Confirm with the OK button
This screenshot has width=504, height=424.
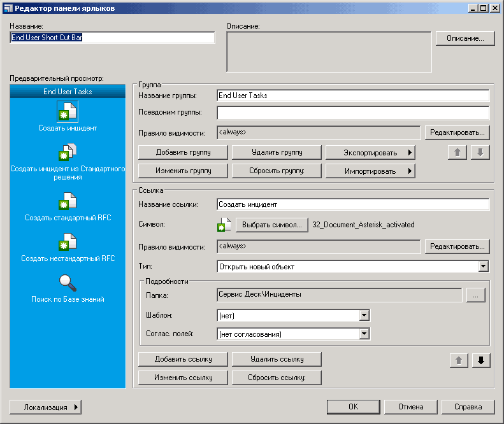[354, 407]
